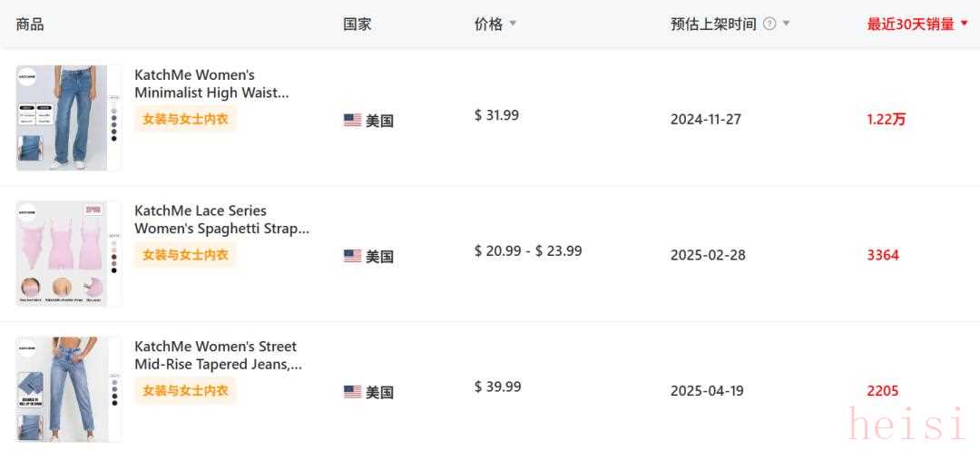980x451 pixels.
Task: Click the US flag in the Tapered Jeans row
Action: (x=352, y=392)
